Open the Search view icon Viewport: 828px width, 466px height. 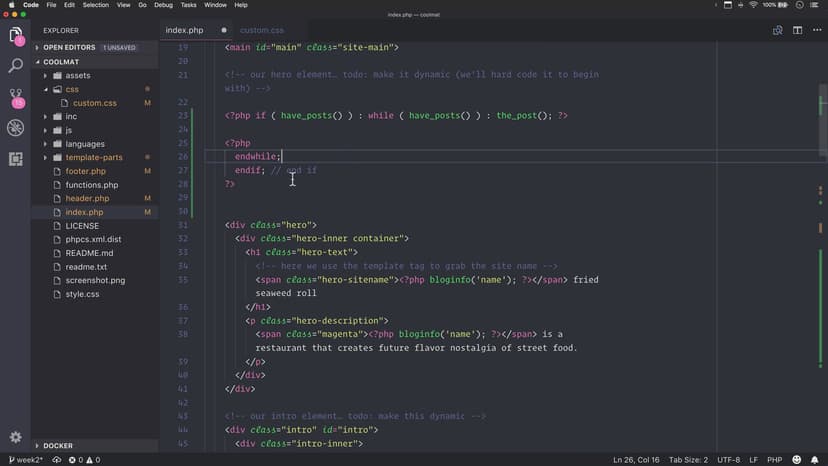[x=16, y=66]
